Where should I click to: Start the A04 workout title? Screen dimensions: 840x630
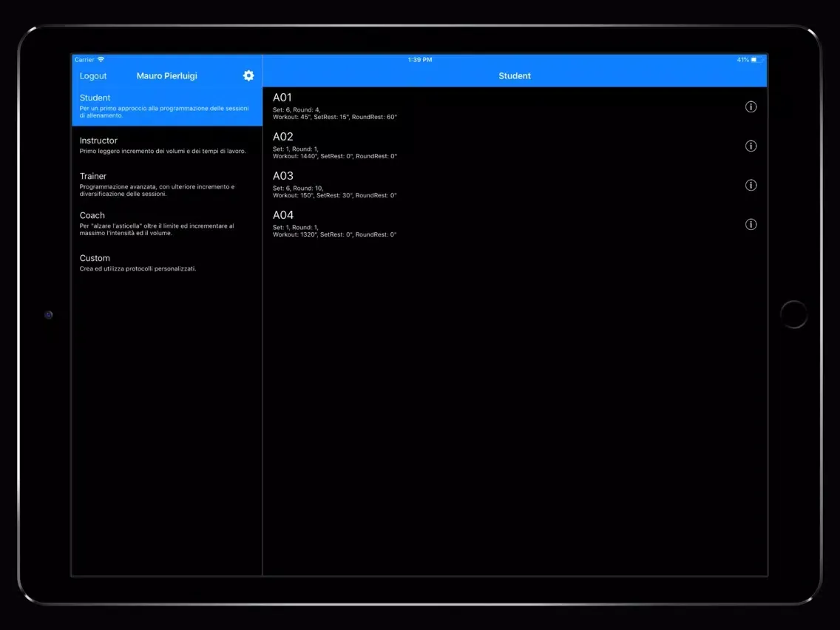[283, 215]
